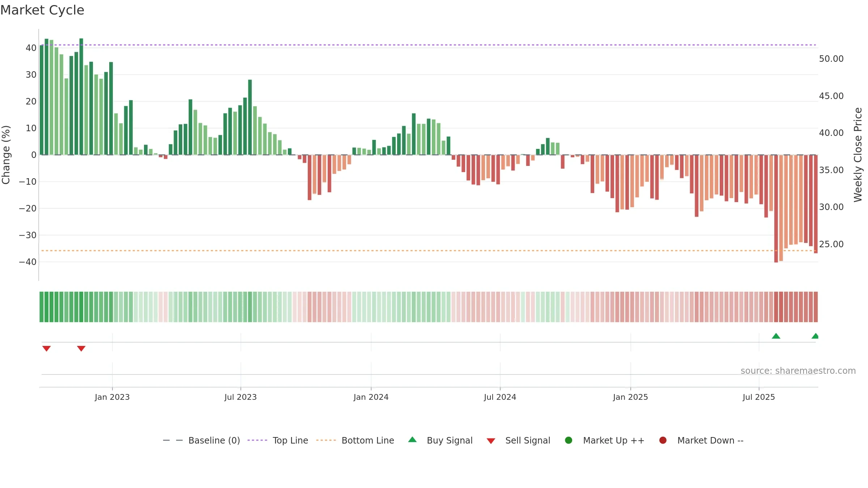This screenshot has width=868, height=488.
Task: Click the Market Cycle chart title
Action: coord(42,10)
